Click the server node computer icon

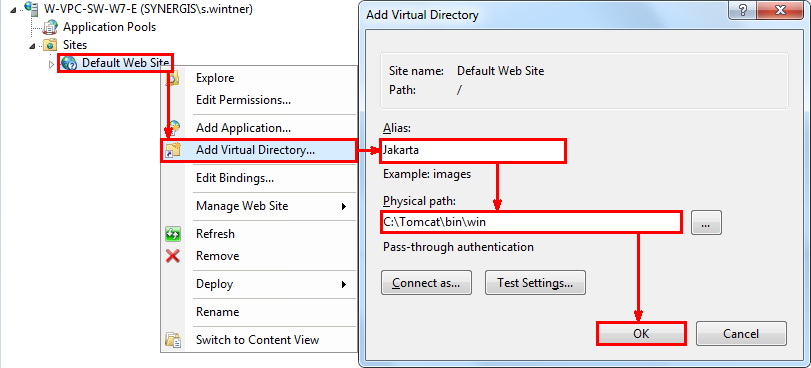[33, 8]
